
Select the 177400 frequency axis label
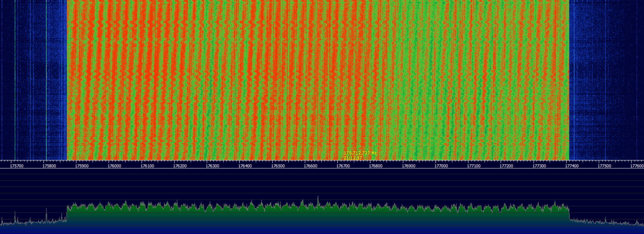[x=572, y=166]
